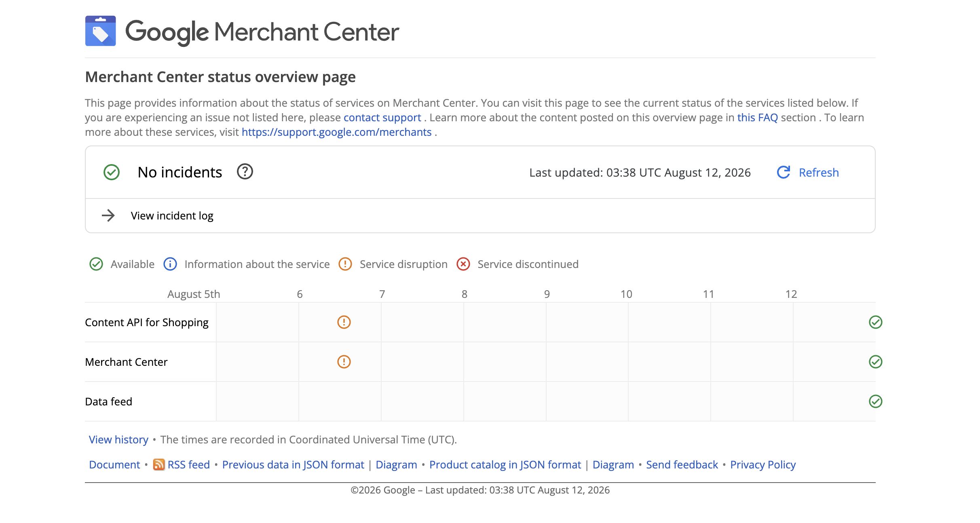
Task: Click the date column header 9
Action: coord(547,294)
